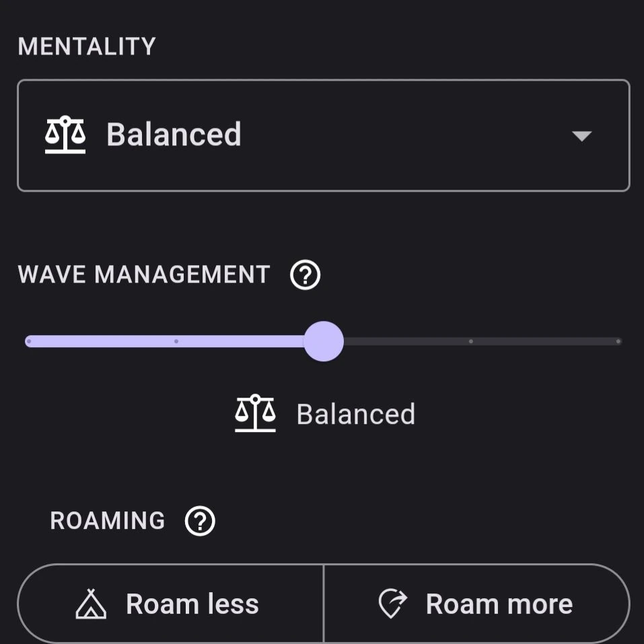Set Wave Management slider to leftmost stop

point(29,341)
